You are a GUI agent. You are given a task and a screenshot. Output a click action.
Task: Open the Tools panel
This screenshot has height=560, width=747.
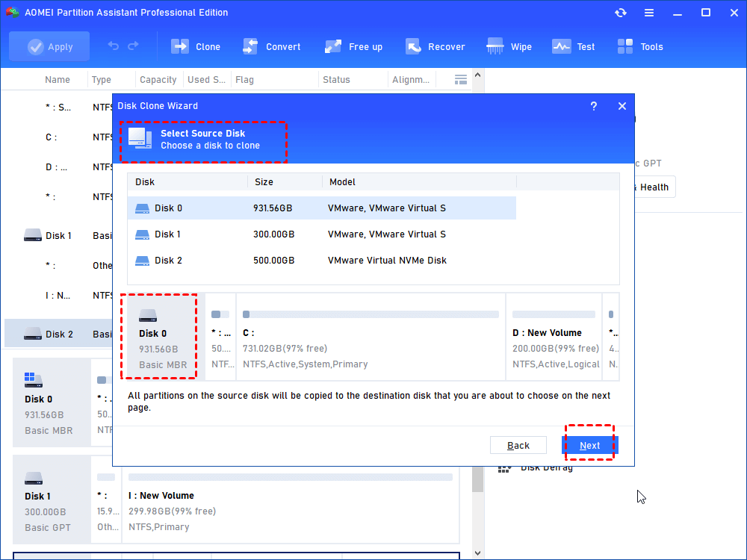(640, 46)
